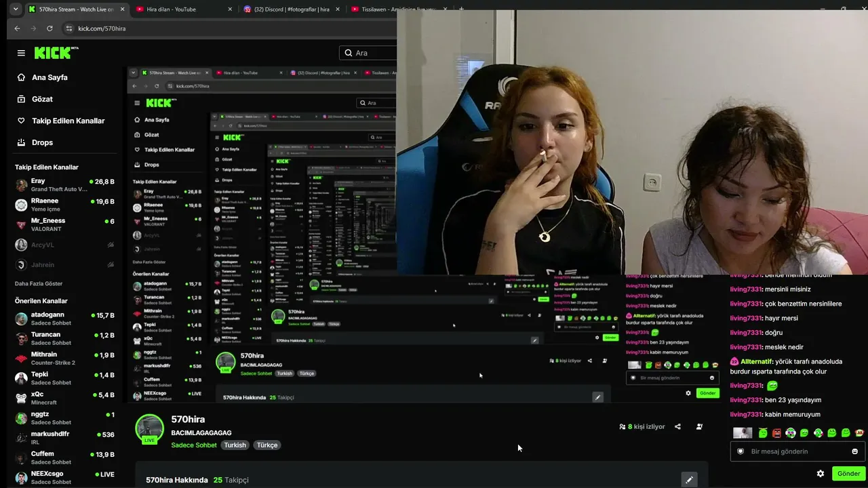Reload the page with the browser refresh icon
868x488 pixels.
click(50, 28)
